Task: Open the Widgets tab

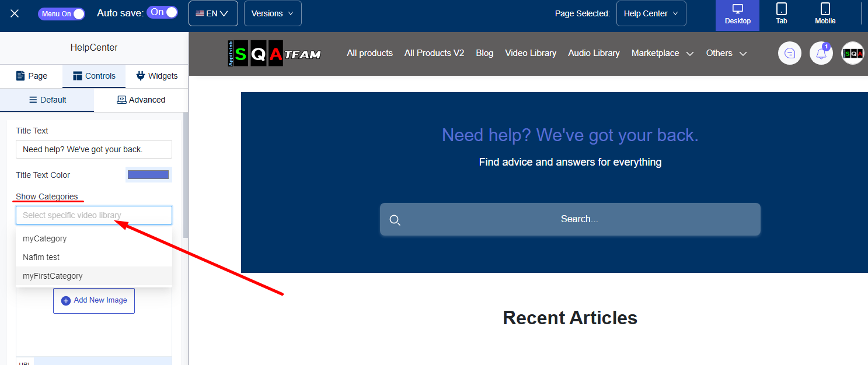Action: [x=156, y=76]
